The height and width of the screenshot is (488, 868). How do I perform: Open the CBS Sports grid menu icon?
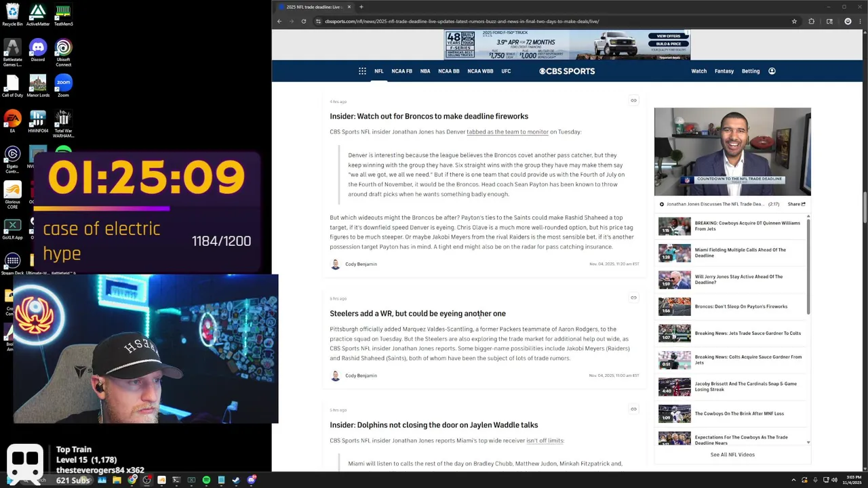(x=362, y=71)
